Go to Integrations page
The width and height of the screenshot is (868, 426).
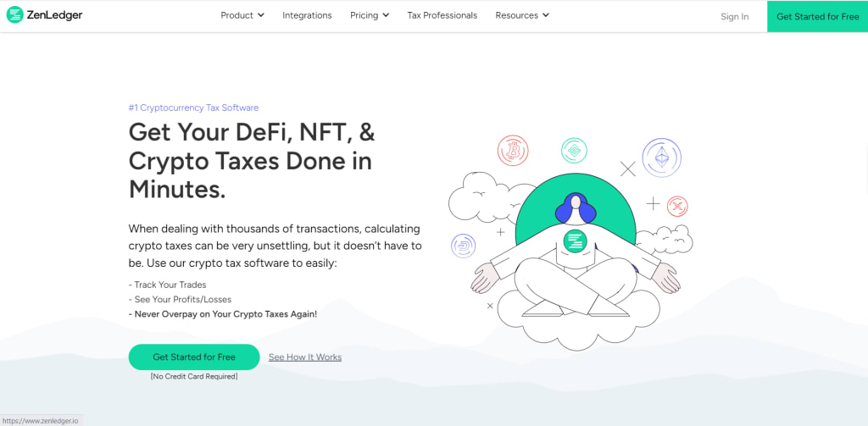tap(307, 15)
